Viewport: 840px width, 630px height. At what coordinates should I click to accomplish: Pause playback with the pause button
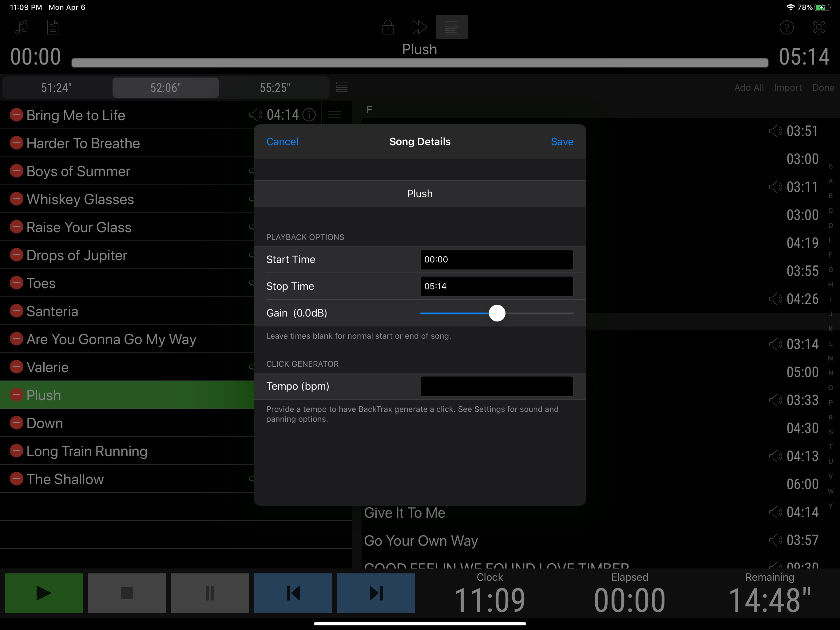tap(210, 593)
